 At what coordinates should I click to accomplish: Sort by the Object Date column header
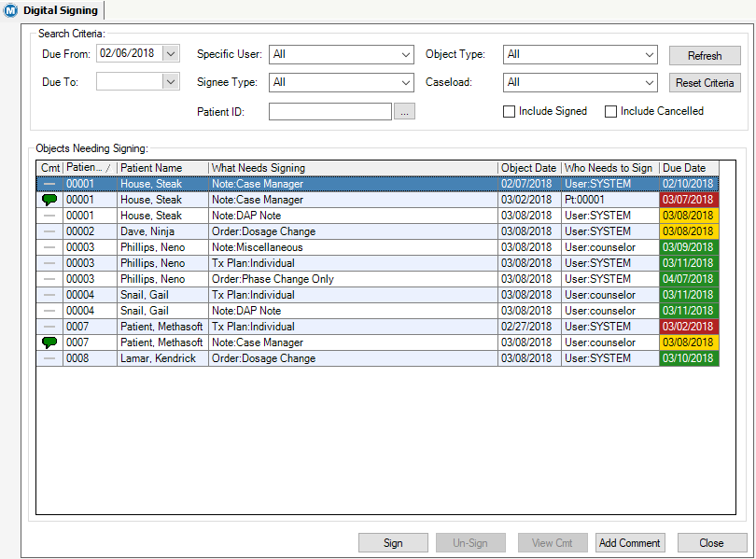pos(529,168)
